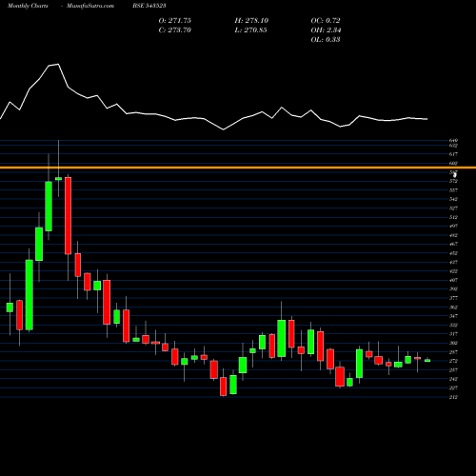The width and height of the screenshot is (476, 476).
Task: Click the 'OC: 0.72' reading
Action: pyautogui.click(x=326, y=21)
